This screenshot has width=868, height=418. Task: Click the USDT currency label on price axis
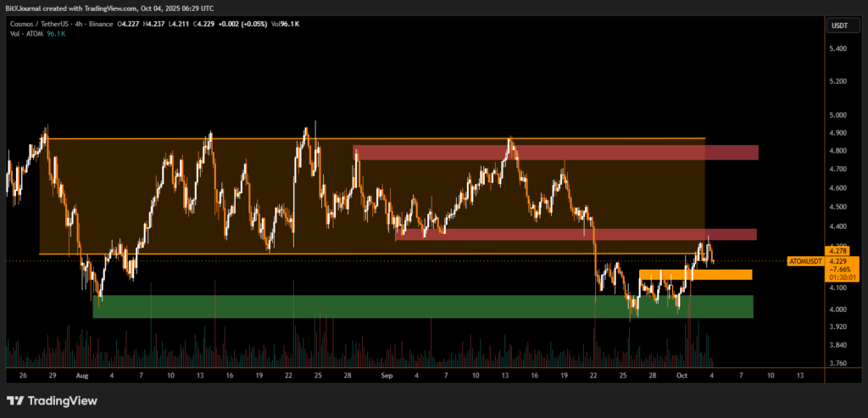point(837,25)
